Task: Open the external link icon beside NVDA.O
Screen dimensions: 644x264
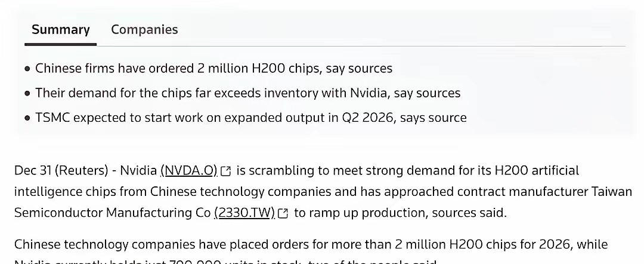Action: point(226,171)
